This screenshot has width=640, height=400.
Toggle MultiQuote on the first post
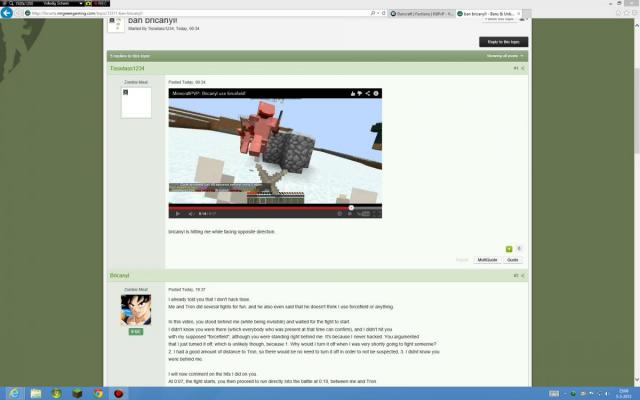point(487,259)
